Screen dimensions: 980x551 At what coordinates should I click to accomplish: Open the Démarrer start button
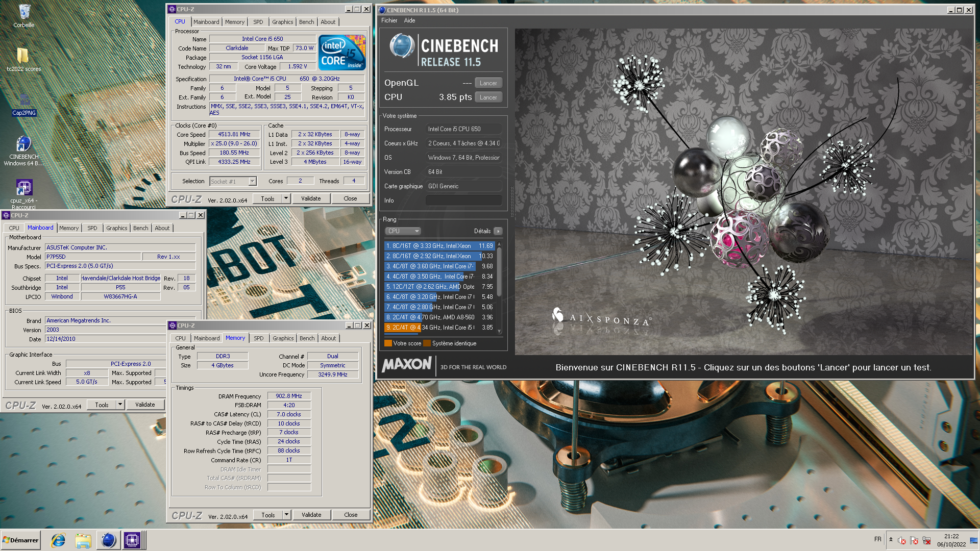pyautogui.click(x=20, y=540)
